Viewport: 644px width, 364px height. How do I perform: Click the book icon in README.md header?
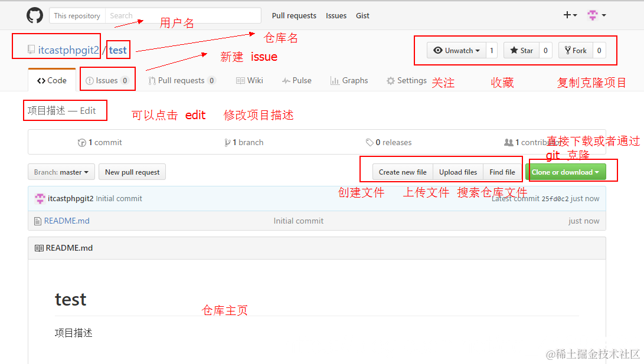point(39,248)
